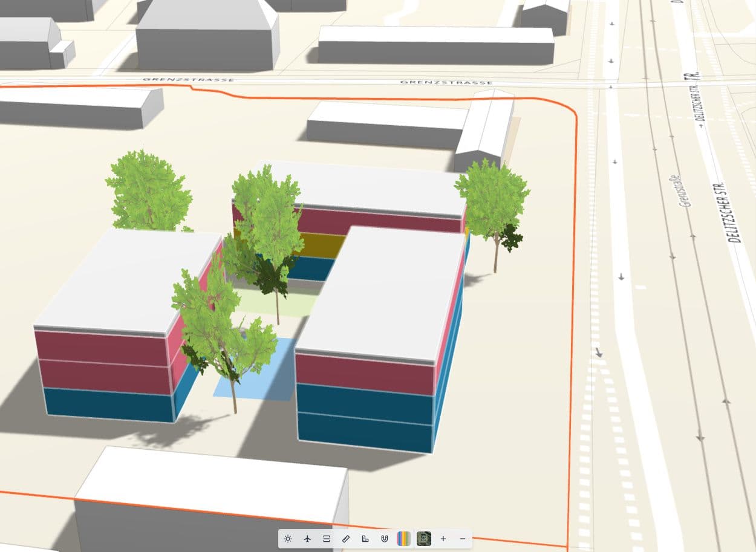Image resolution: width=756 pixels, height=552 pixels.
Task: Zoom out with the minus button
Action: (x=462, y=537)
